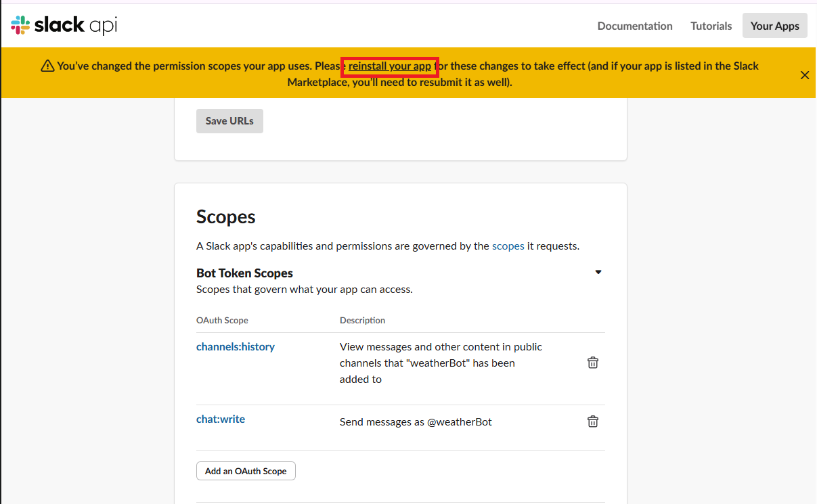Click 'Send messages as @weatherBot' description
This screenshot has height=504, width=817.
[416, 422]
